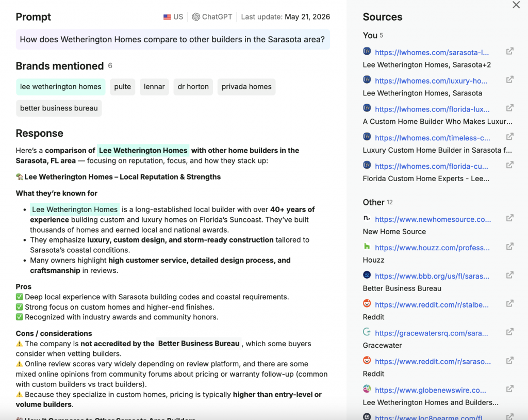Image resolution: width=528 pixels, height=420 pixels.
Task: Select the pulte brand tag
Action: [123, 87]
